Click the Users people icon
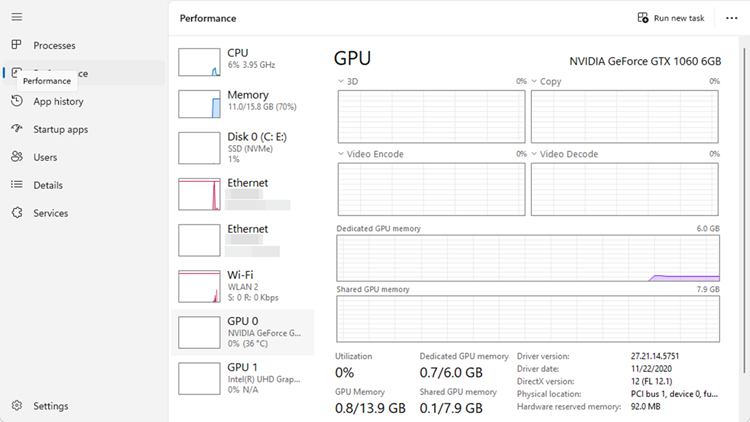Screen dimensions: 750x422 (17, 157)
